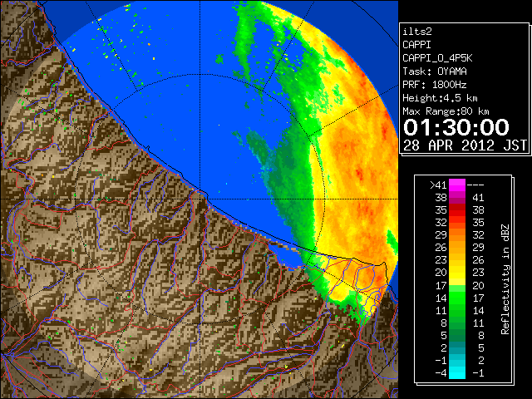Select the 'Height:4.5 km' line

[x=440, y=98]
